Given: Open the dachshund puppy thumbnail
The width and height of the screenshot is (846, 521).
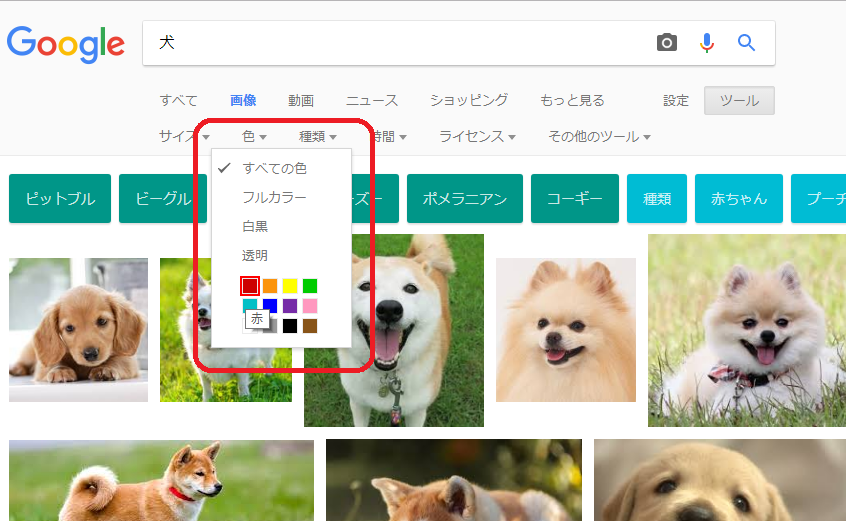Looking at the screenshot, I should [78, 330].
